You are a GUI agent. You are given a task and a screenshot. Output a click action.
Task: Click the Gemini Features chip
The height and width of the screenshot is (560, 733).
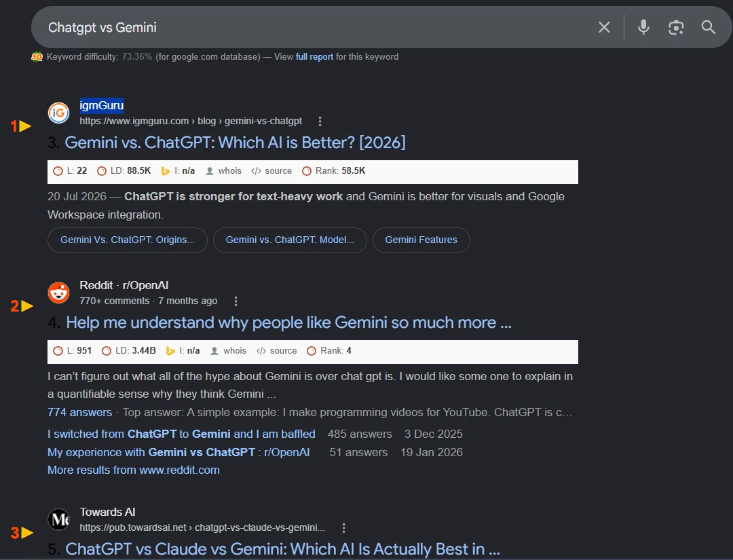tap(421, 240)
